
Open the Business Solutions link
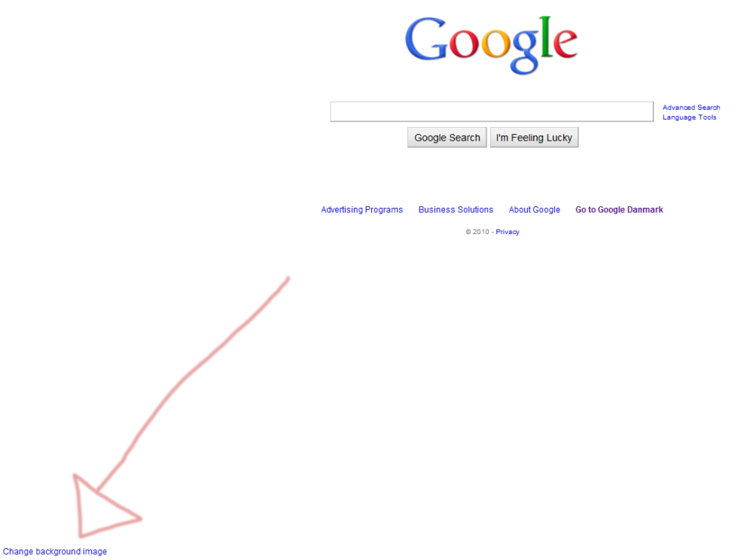tap(456, 210)
